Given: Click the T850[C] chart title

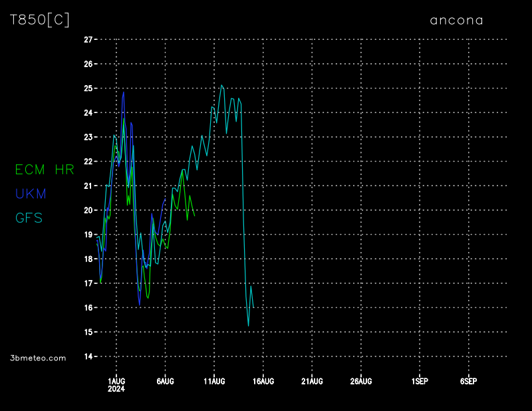Looking at the screenshot, I should (39, 20).
